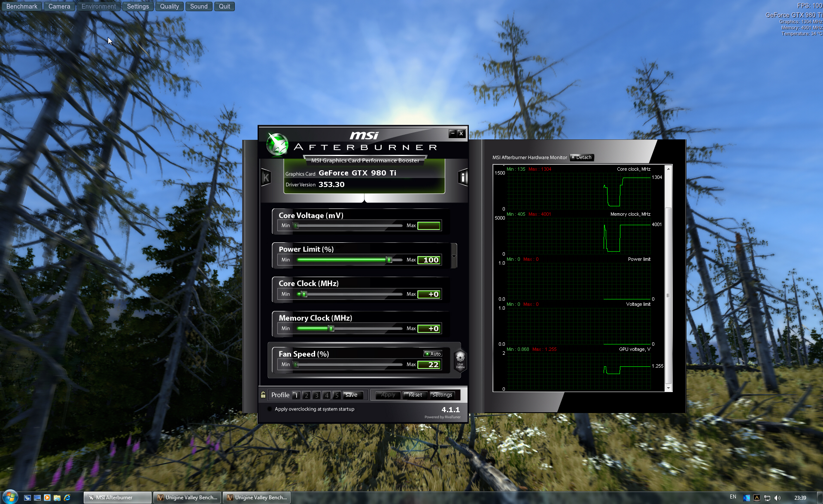Image resolution: width=823 pixels, height=504 pixels.
Task: Click the Core Voltage slider handle
Action: pos(296,226)
